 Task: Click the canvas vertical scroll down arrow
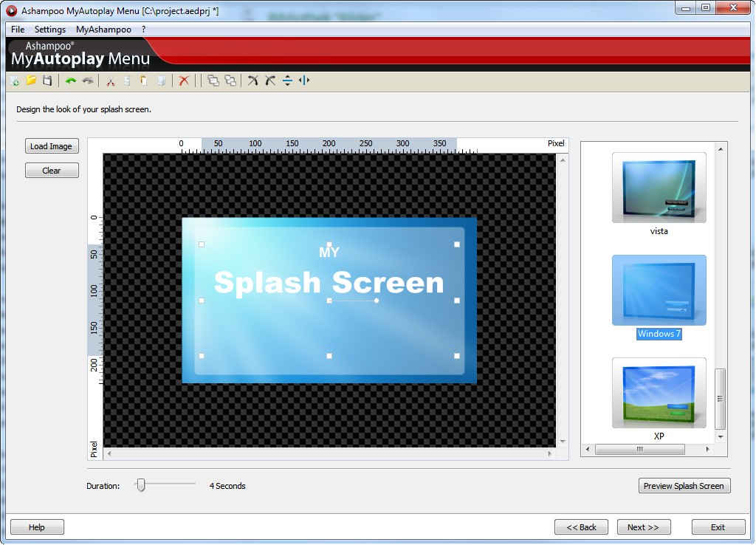563,442
